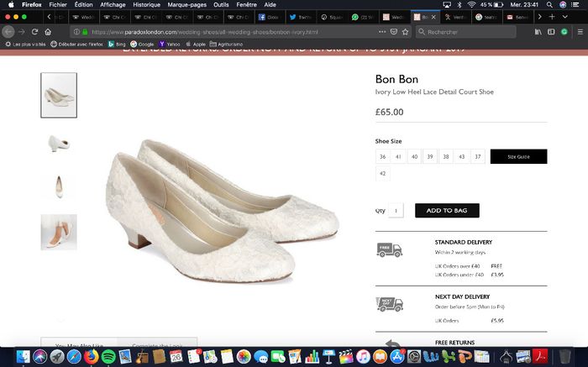Click the back navigation arrow
The height and width of the screenshot is (367, 588).
[8, 31]
